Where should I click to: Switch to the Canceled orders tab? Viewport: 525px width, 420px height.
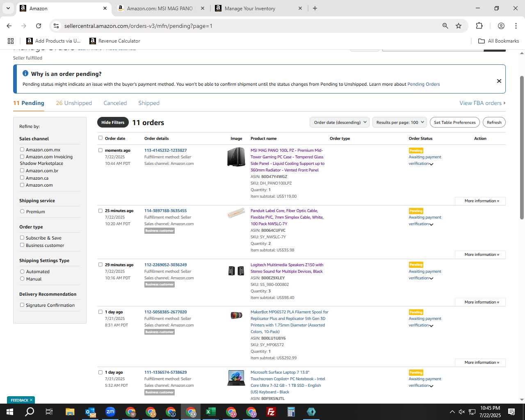115,103
